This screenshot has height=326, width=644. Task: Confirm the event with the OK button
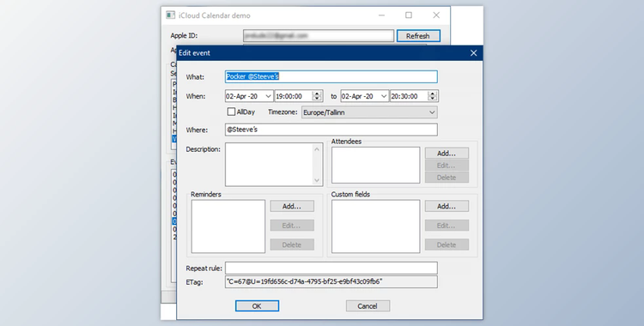257,306
